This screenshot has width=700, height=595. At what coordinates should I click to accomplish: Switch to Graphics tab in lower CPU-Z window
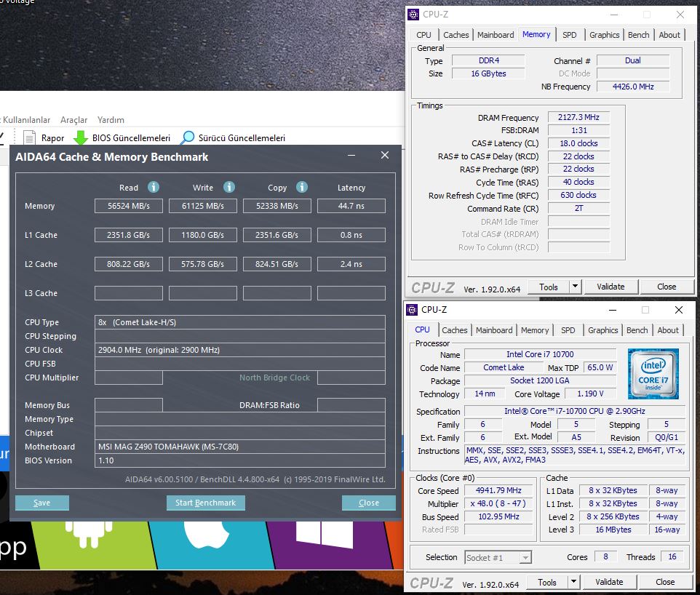(602, 330)
